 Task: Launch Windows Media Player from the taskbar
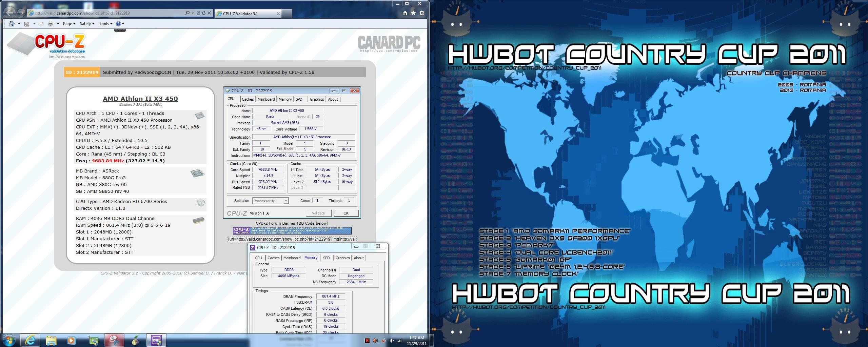(71, 340)
